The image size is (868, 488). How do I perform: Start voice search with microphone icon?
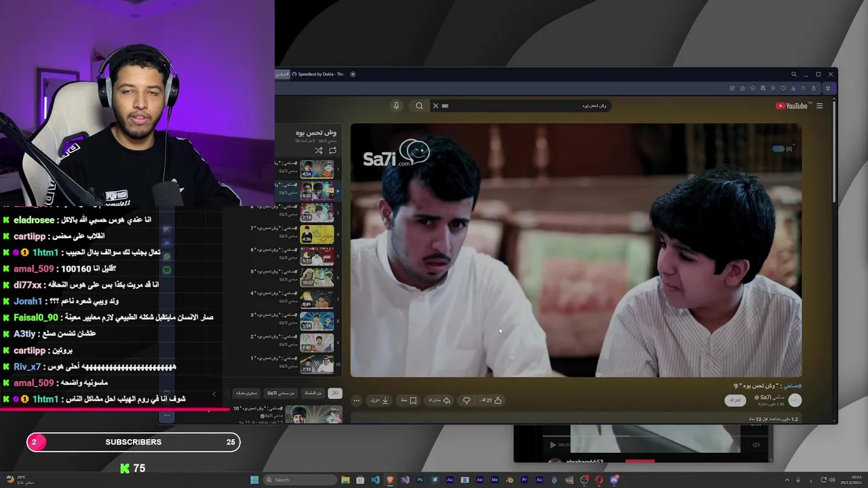coord(396,106)
